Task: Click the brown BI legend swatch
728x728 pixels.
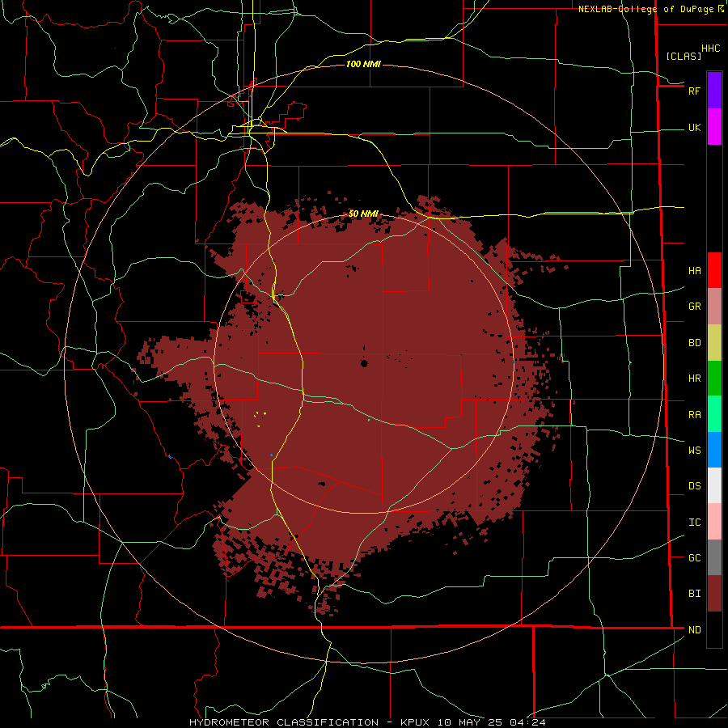Action: [714, 594]
